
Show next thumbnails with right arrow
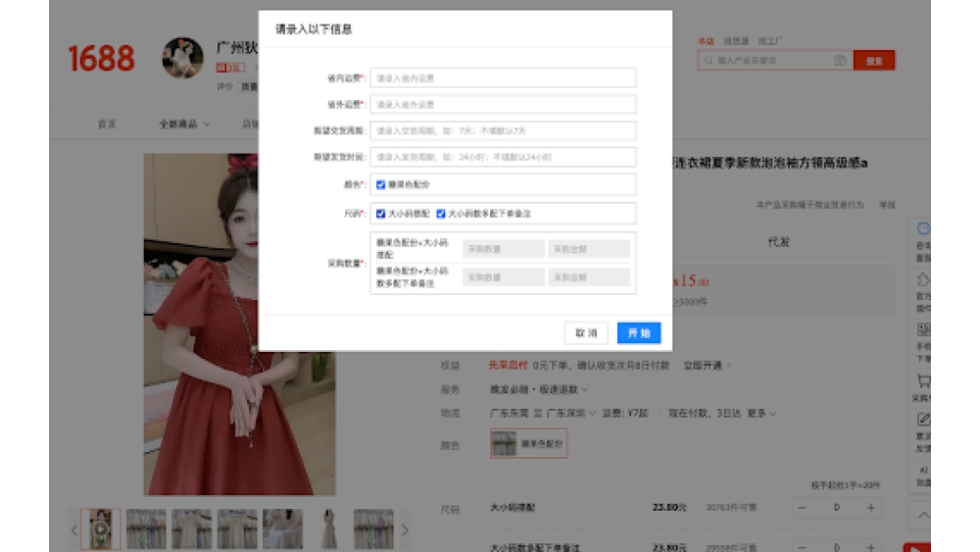click(405, 530)
